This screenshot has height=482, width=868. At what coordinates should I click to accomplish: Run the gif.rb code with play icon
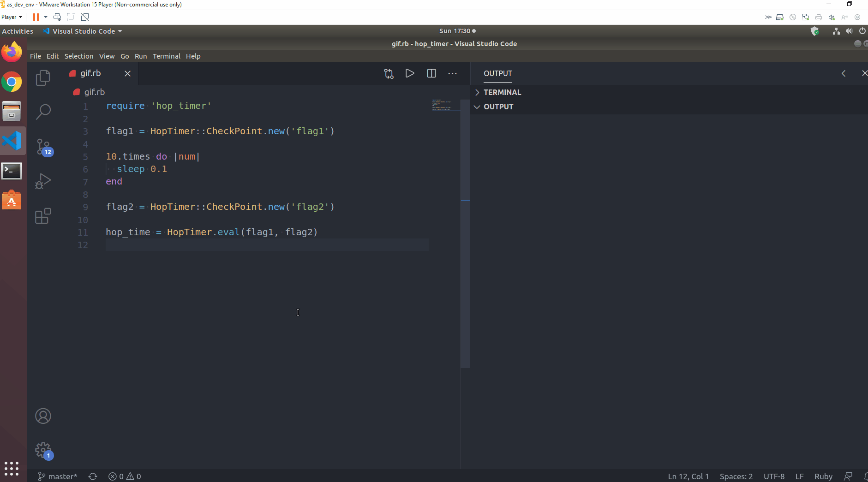click(x=410, y=73)
